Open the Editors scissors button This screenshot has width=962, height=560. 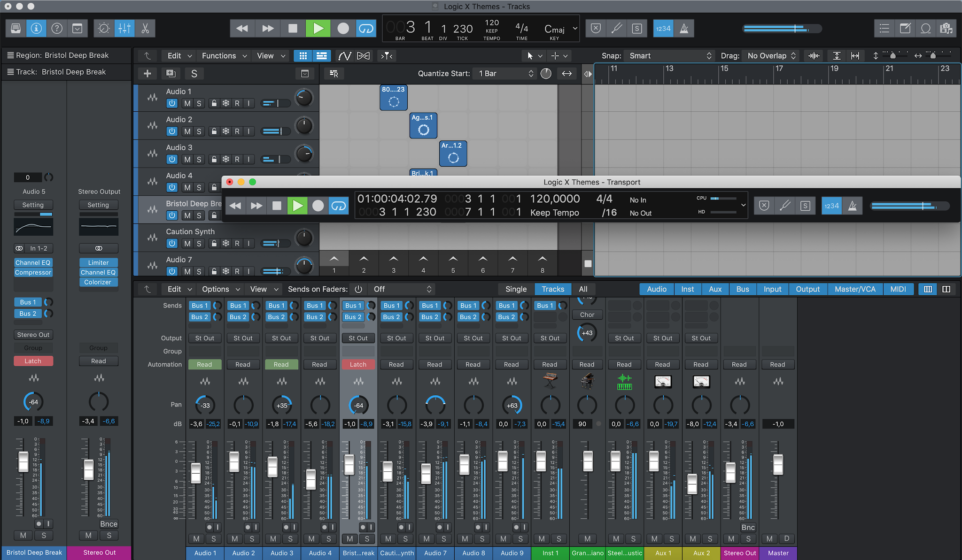145,29
